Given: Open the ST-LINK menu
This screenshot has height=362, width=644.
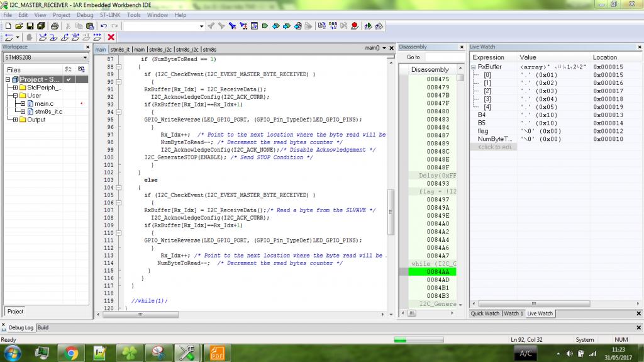Looking at the screenshot, I should click(111, 14).
